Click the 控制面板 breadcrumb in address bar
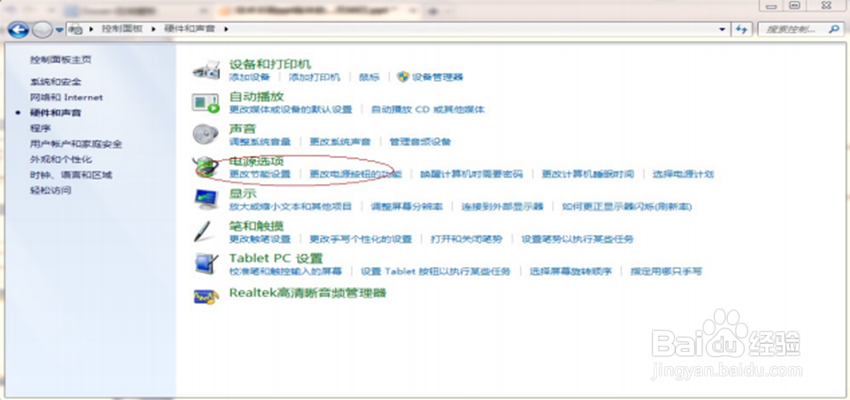Screen dimensions: 850x400 coord(122,29)
